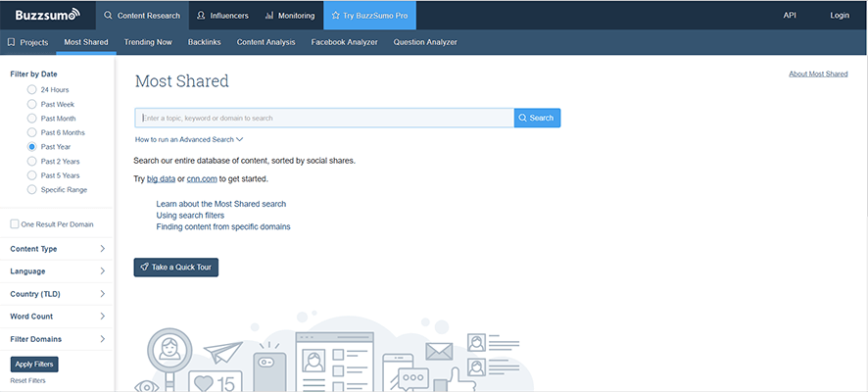Expand the Content Type filter
This screenshot has height=392, width=868.
[x=57, y=249]
